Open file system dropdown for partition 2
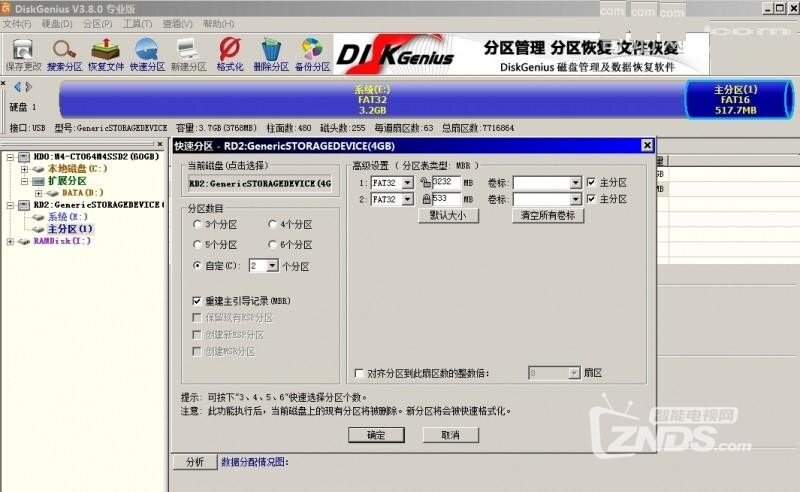Image resolution: width=800 pixels, height=492 pixels. pos(408,199)
